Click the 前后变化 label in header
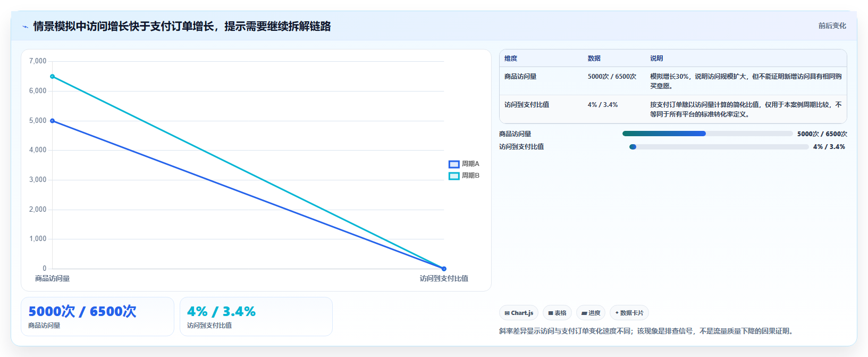The width and height of the screenshot is (868, 357). pos(832,26)
